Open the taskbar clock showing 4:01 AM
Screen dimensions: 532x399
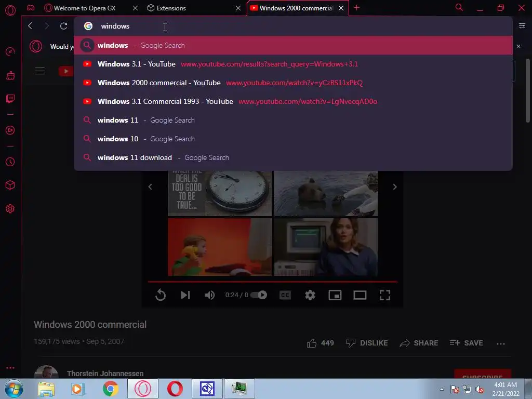506,389
